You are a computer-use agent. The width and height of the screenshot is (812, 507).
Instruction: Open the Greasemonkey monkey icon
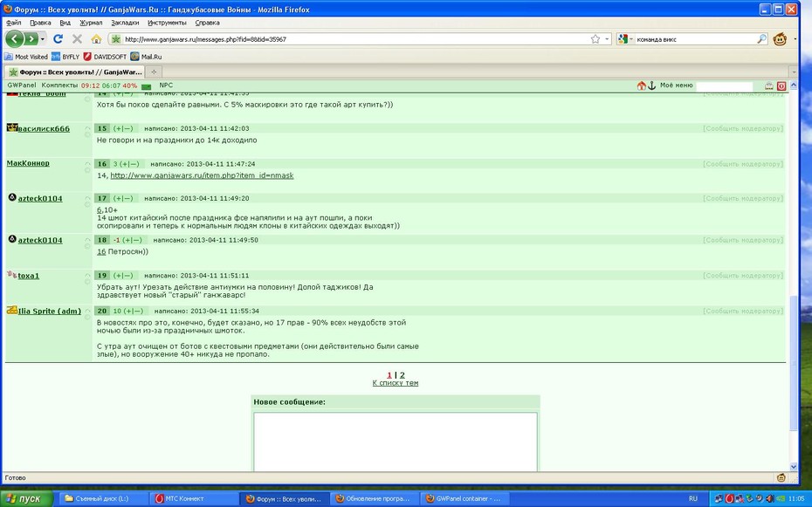(780, 38)
